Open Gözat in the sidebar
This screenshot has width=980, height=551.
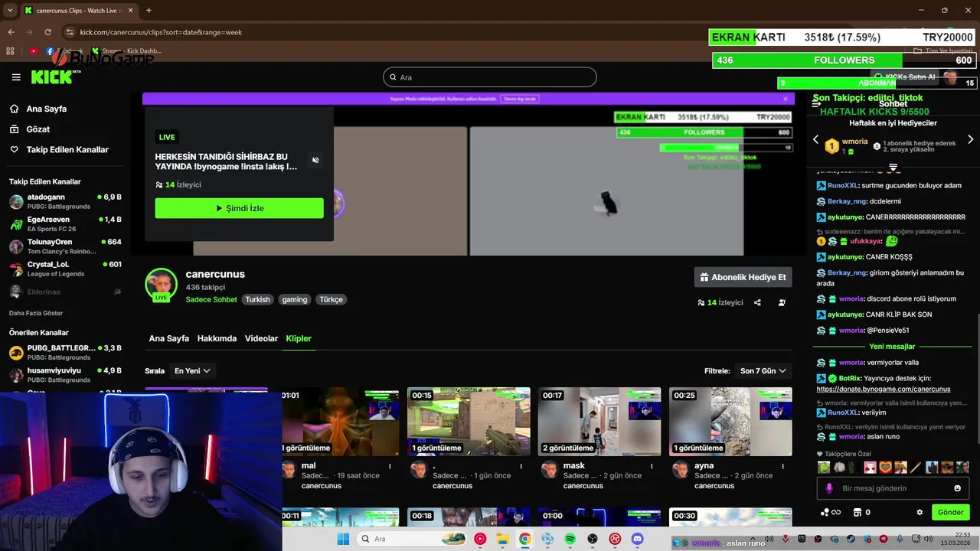(38, 129)
